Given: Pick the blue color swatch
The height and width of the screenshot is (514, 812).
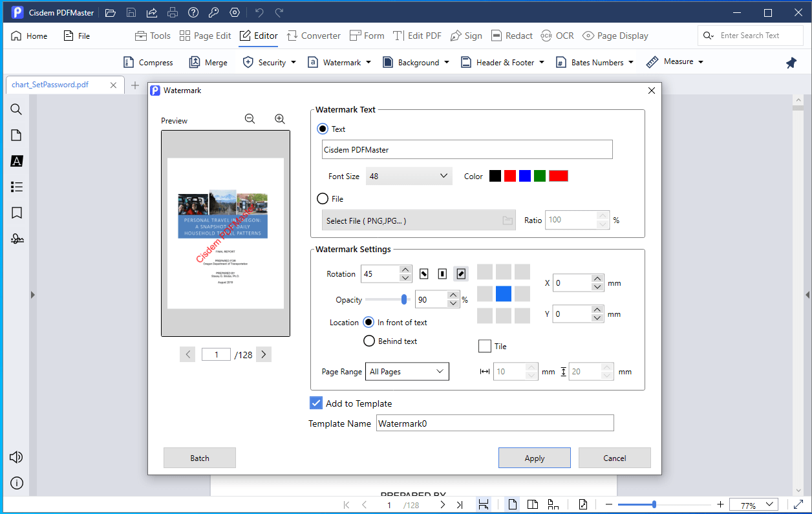Looking at the screenshot, I should [x=525, y=176].
